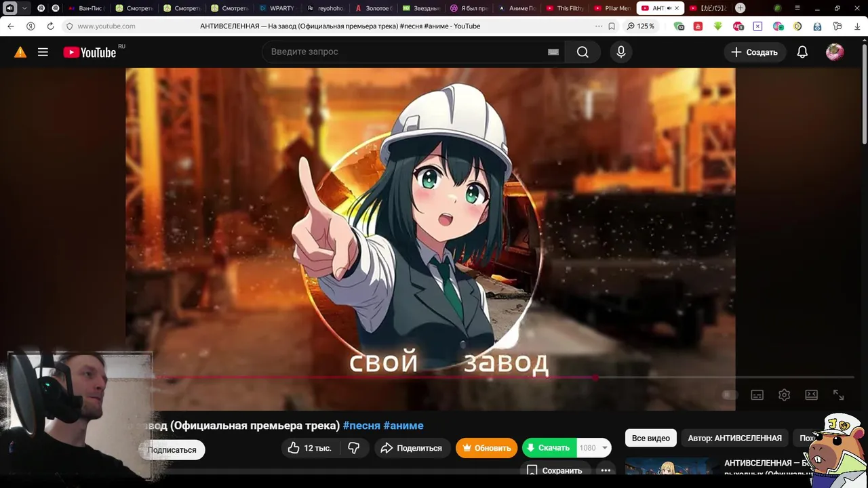Open the 125 % zoom indicator

pos(641,26)
